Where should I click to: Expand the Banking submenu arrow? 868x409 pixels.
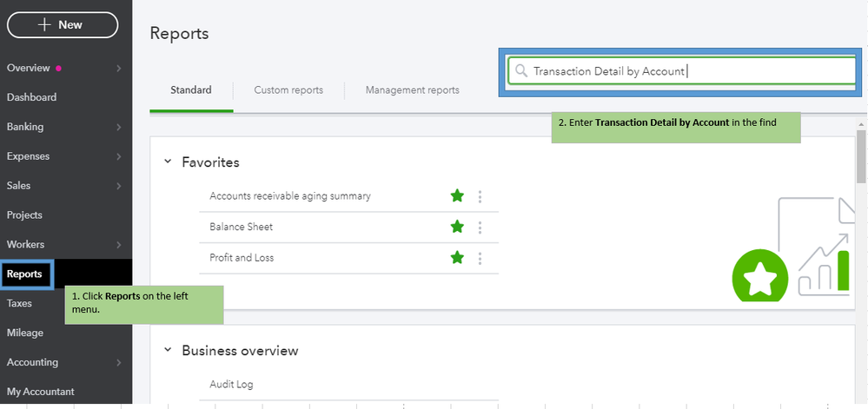119,128
